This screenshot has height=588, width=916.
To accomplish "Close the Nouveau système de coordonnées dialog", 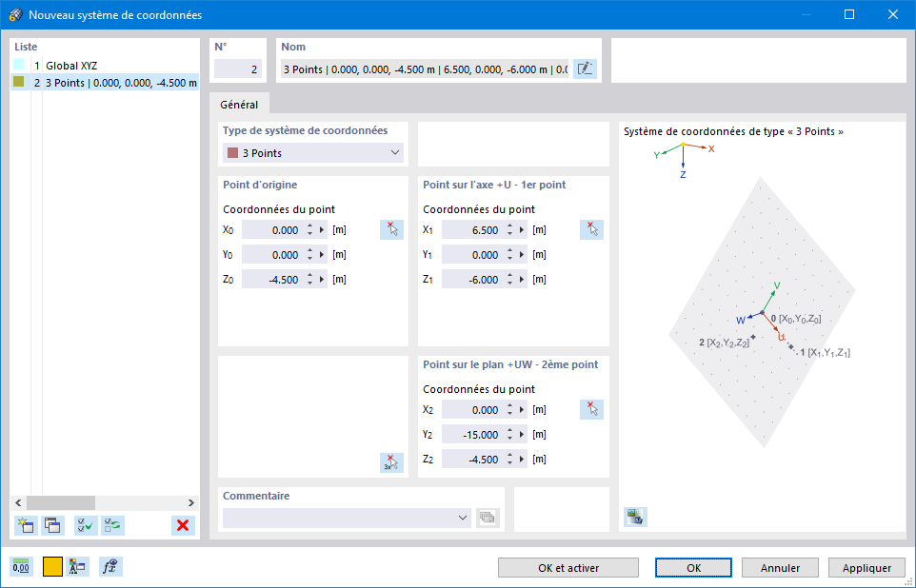I will [892, 14].
